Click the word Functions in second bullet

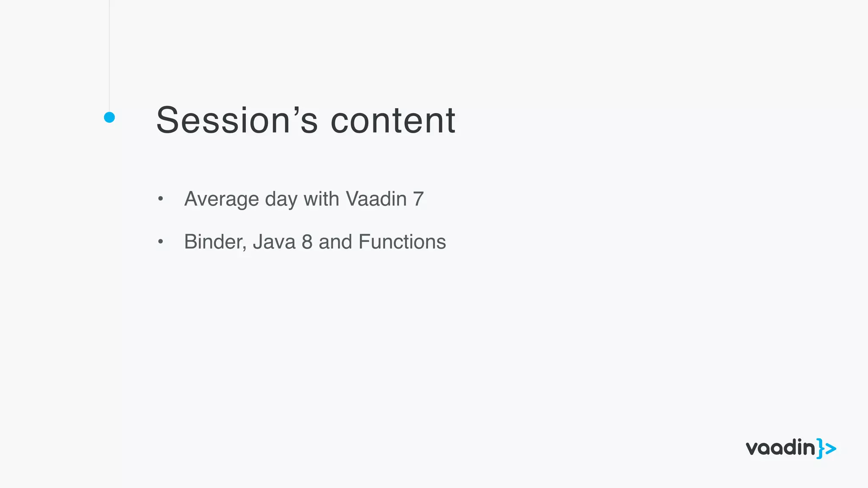[402, 242]
